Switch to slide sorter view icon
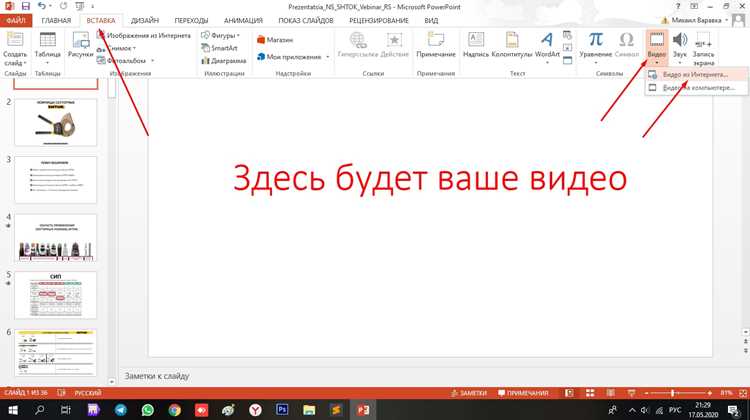Viewport: 750px width, 420px height. point(590,393)
